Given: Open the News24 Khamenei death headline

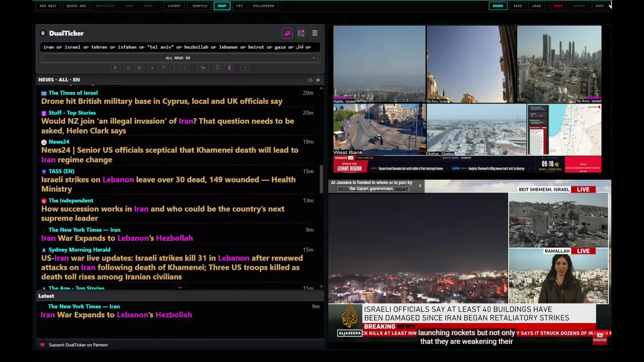Looking at the screenshot, I should tap(170, 155).
